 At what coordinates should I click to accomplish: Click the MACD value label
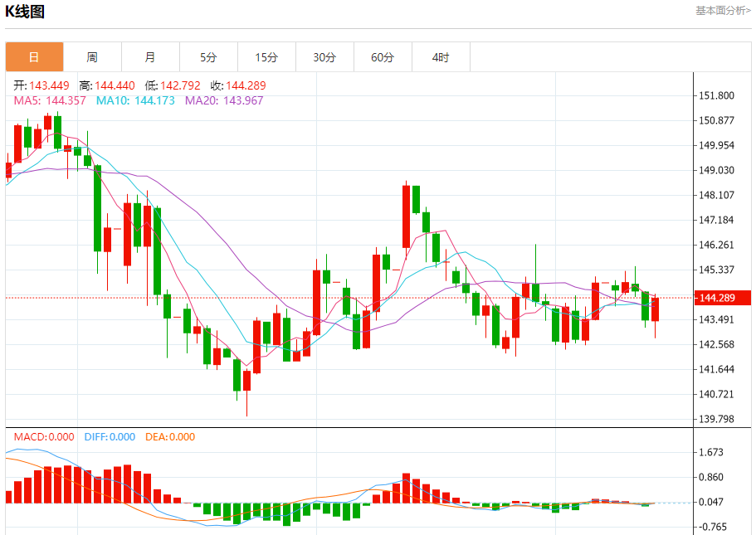43,437
